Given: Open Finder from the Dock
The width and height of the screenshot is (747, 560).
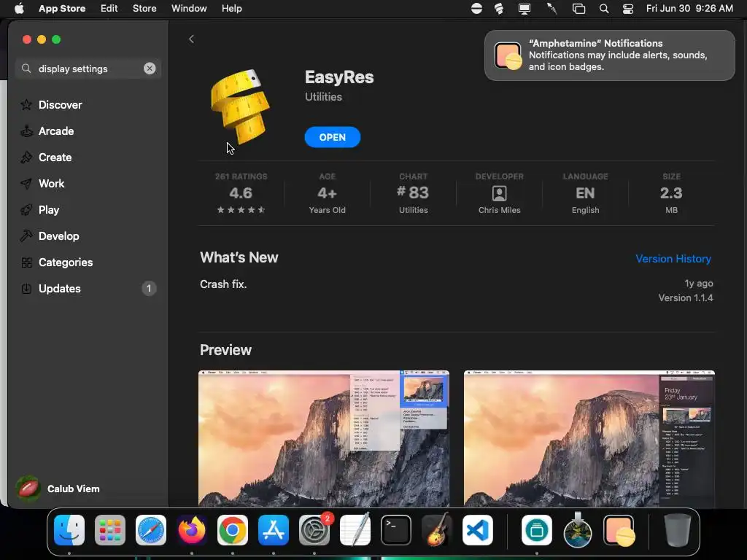Looking at the screenshot, I should point(69,530).
